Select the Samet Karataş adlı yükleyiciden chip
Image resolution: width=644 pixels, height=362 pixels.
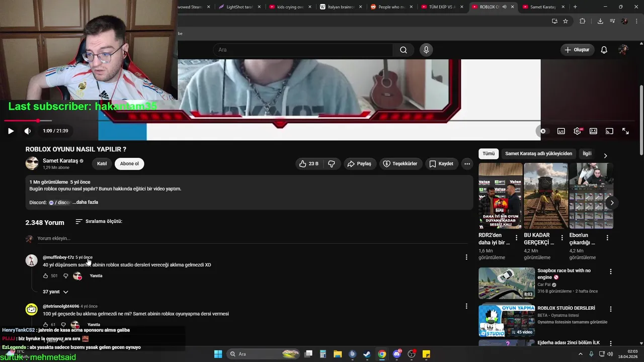(x=538, y=153)
